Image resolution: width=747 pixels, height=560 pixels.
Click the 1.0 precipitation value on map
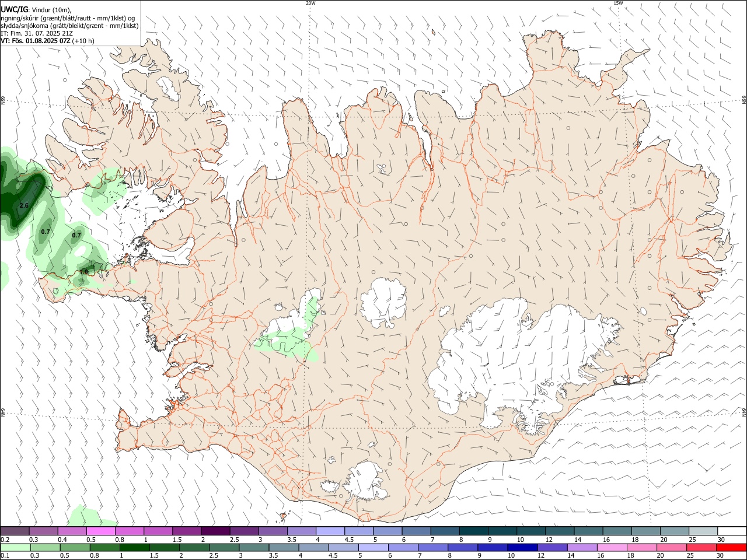coord(84,272)
